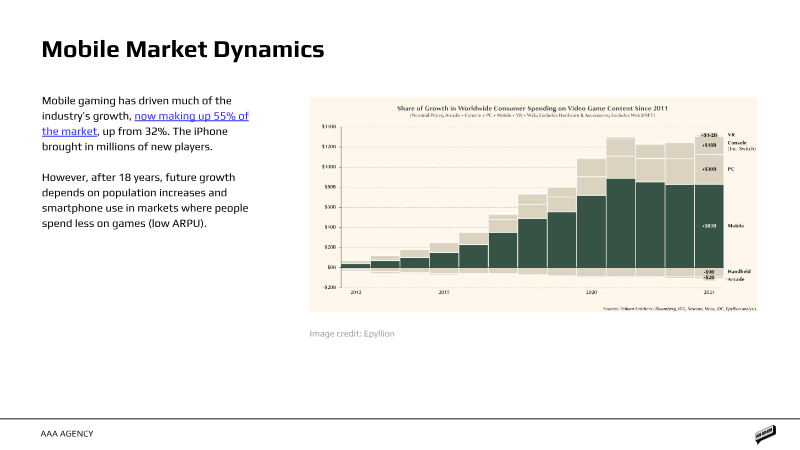Click the 'AAA AGENCY' footer text
Image resolution: width=800 pixels, height=450 pixels.
click(x=68, y=435)
